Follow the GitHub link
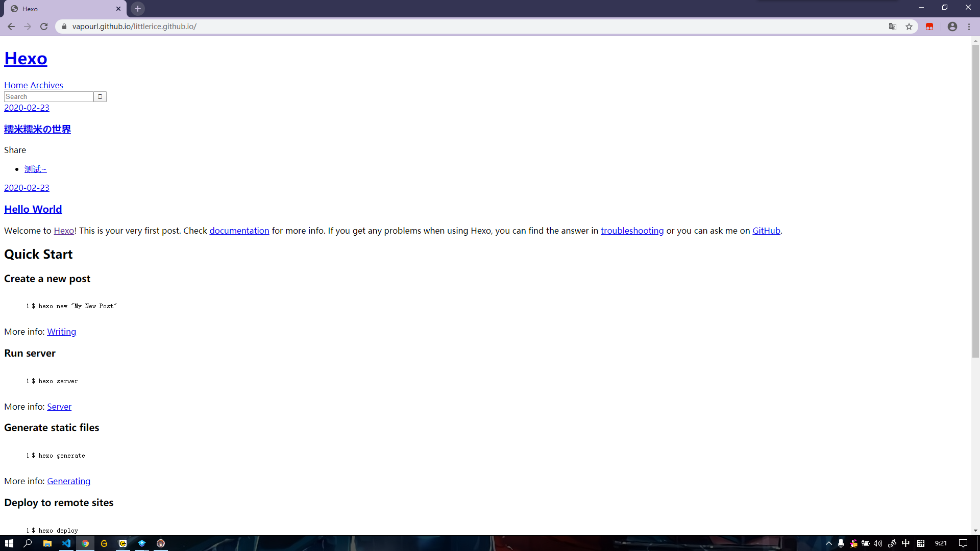Image resolution: width=980 pixels, height=551 pixels. pos(766,231)
